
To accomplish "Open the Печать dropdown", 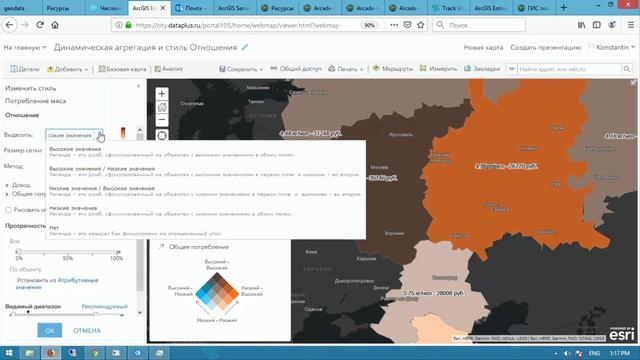I will pyautogui.click(x=346, y=69).
